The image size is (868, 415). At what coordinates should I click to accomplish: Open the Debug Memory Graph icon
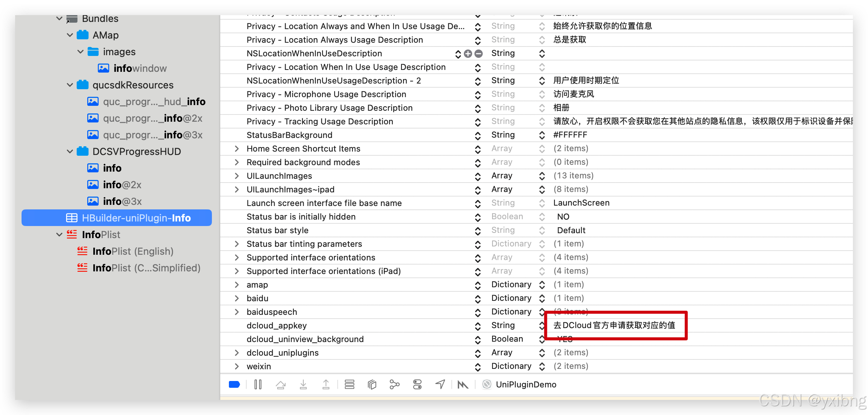pyautogui.click(x=394, y=384)
